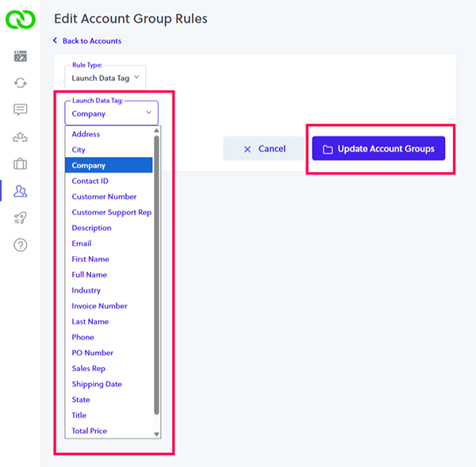Click the scroll down arrow of the list
The height and width of the screenshot is (467, 476).
click(x=156, y=434)
